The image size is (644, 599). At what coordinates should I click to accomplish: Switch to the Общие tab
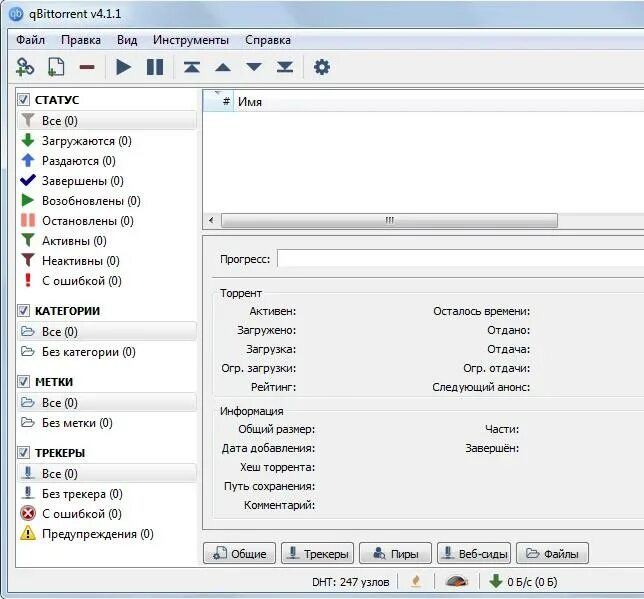click(239, 553)
